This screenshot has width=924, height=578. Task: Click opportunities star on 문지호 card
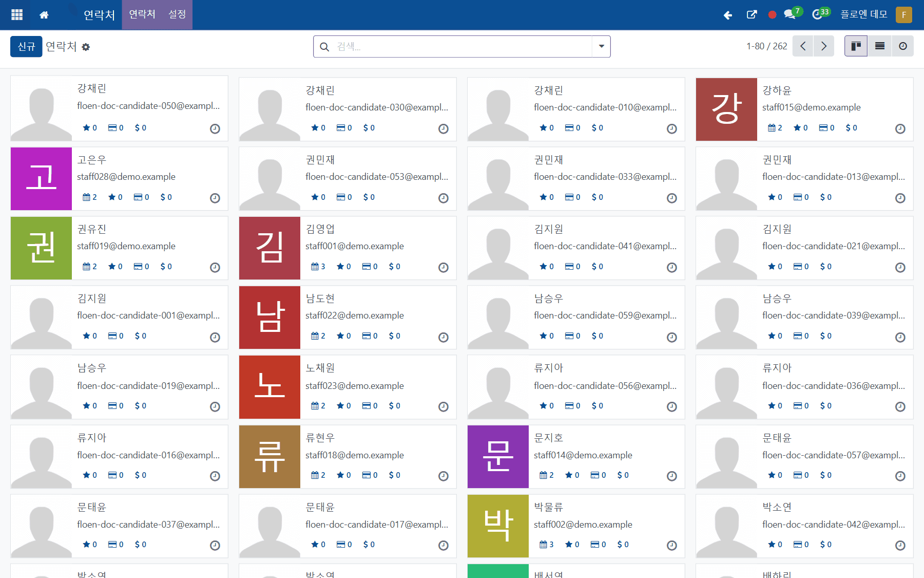coord(568,475)
